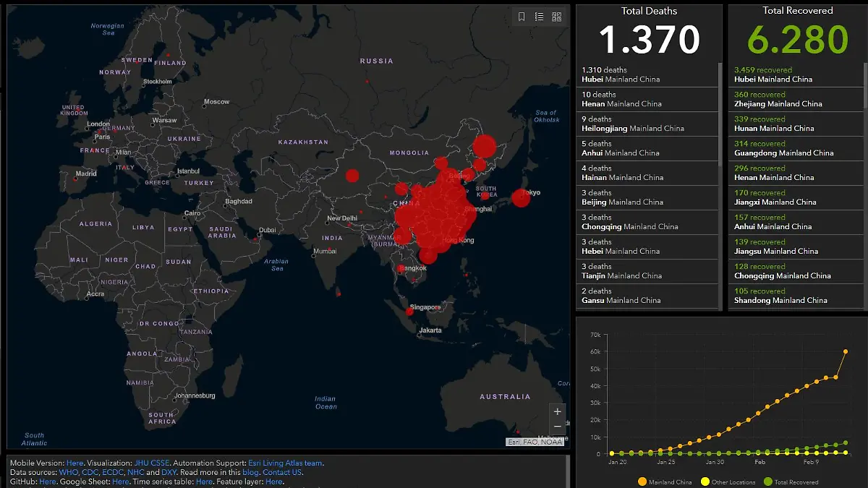Toggle Other Locations series in chart legend

(x=727, y=481)
